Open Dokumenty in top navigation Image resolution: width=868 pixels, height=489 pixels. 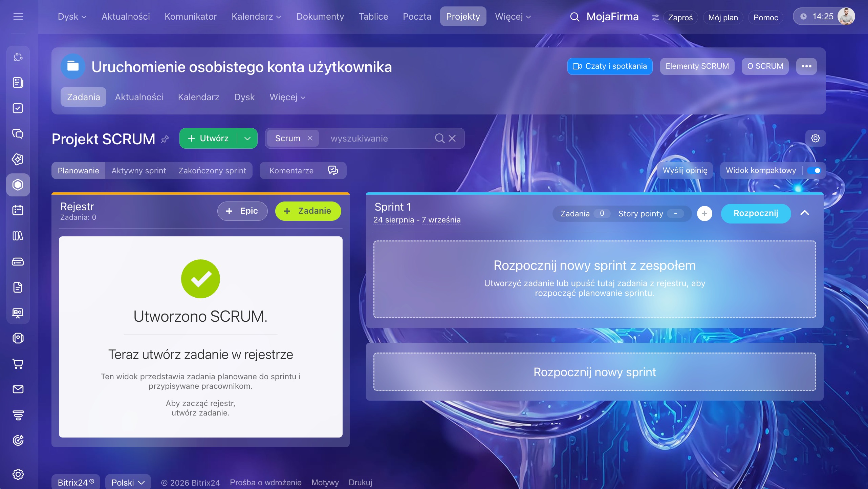320,16
